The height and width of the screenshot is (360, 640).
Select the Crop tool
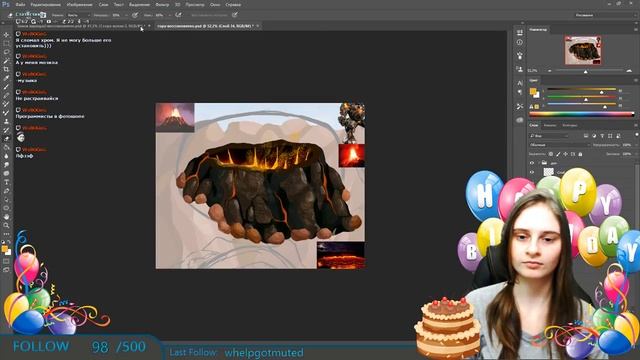tap(6, 69)
